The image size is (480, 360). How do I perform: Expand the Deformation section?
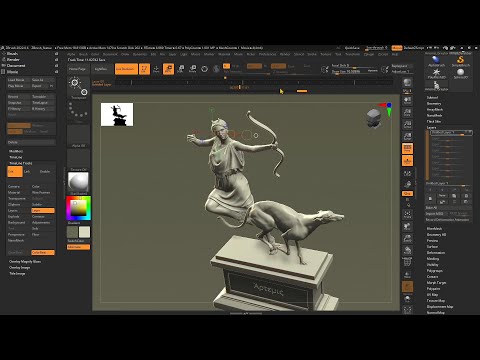[x=436, y=253]
